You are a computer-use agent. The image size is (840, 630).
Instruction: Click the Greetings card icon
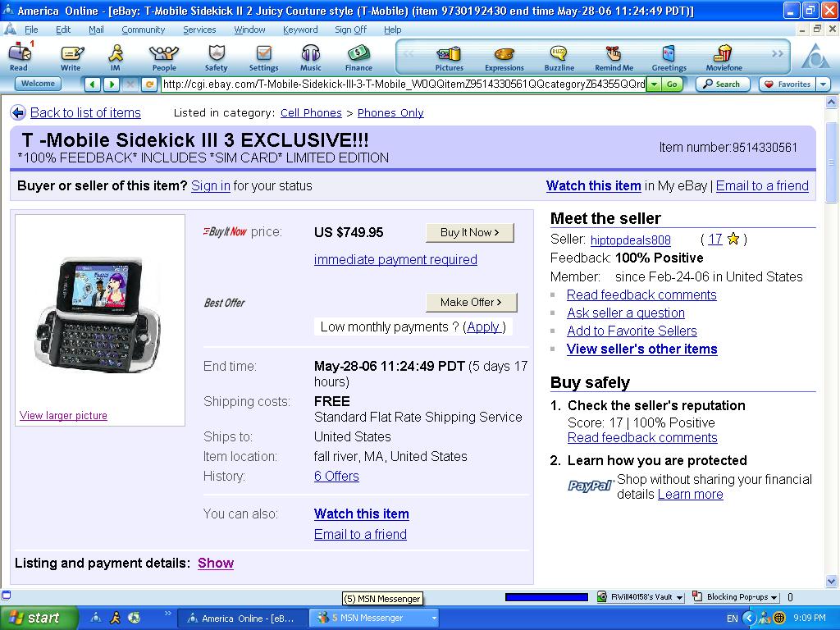pyautogui.click(x=669, y=57)
